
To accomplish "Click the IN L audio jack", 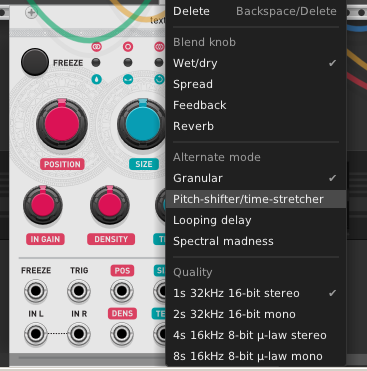I will pyautogui.click(x=36, y=334).
